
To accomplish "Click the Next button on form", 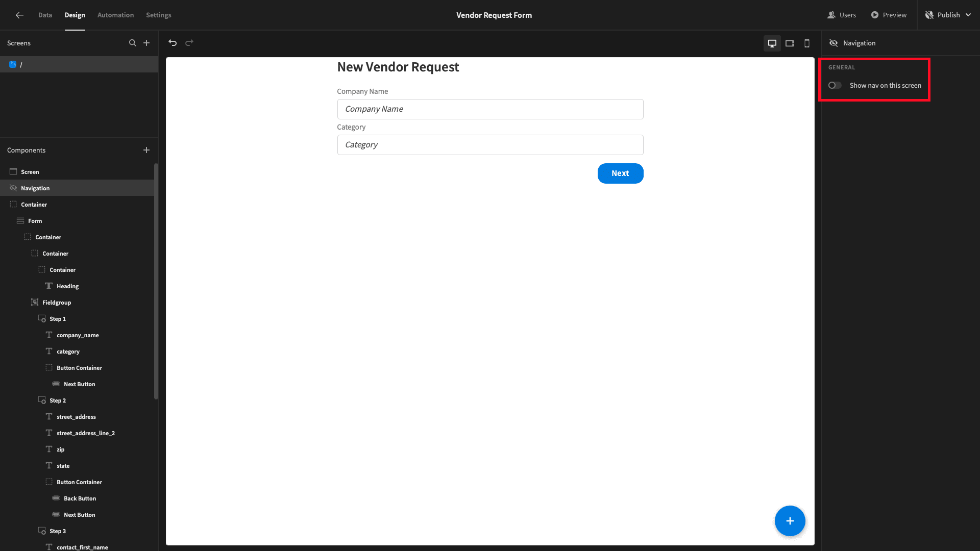I will coord(620,173).
